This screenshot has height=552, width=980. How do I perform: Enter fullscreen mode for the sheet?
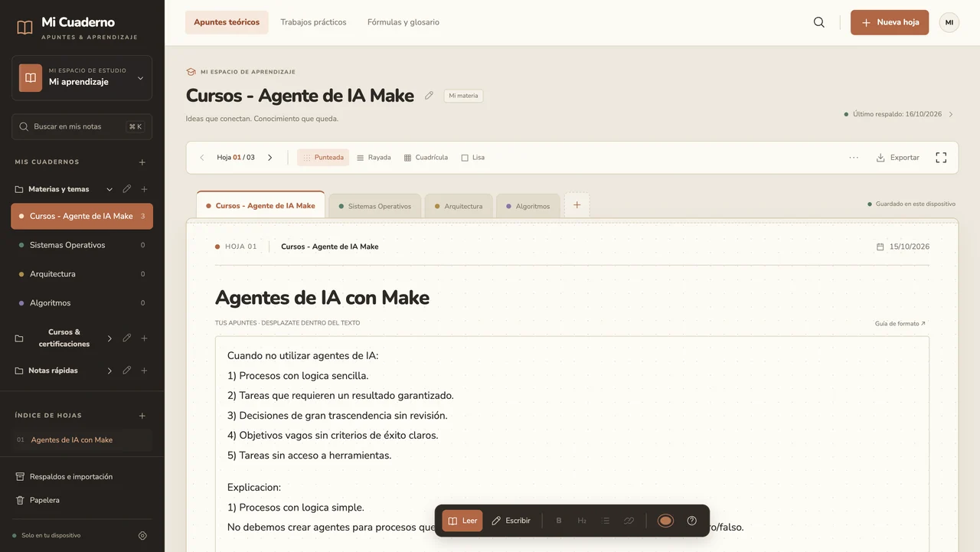pos(941,158)
